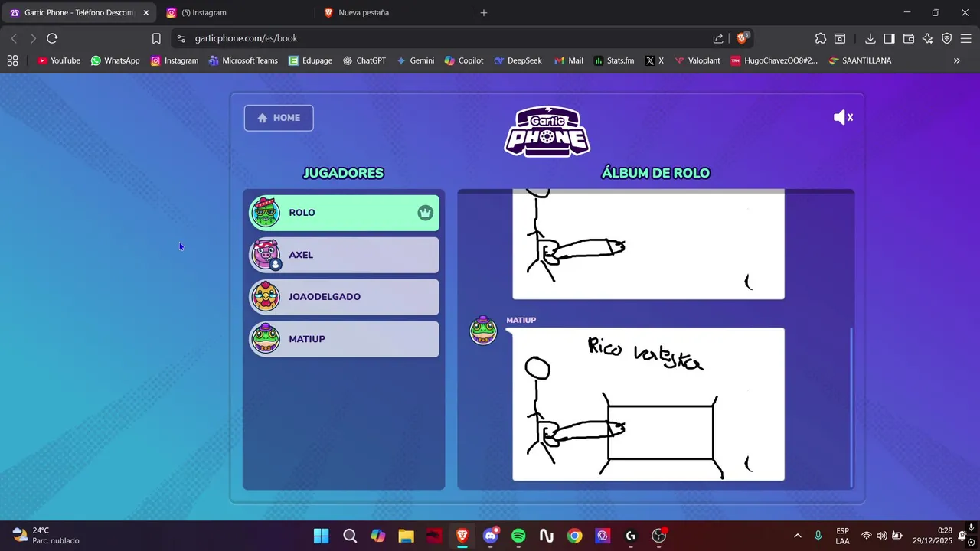Open a new browser tab
This screenshot has width=980, height=551.
pos(483,13)
